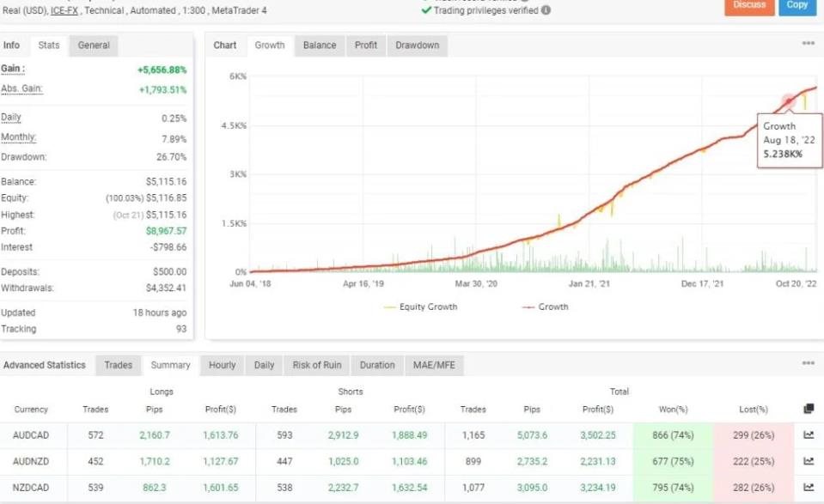Open the NZDCAD row chart icon

tap(808, 488)
